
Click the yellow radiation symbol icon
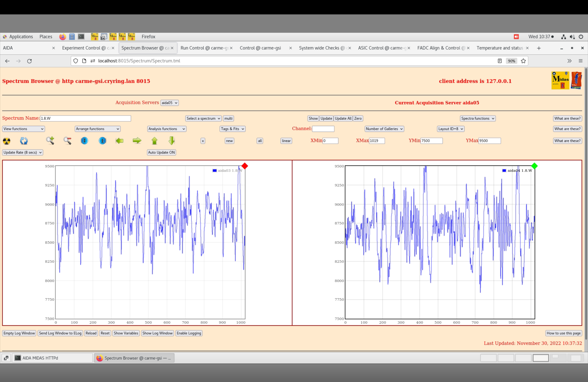tap(7, 141)
